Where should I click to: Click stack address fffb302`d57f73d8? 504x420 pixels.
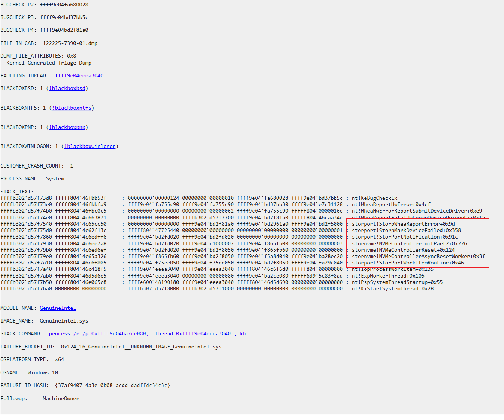26,198
